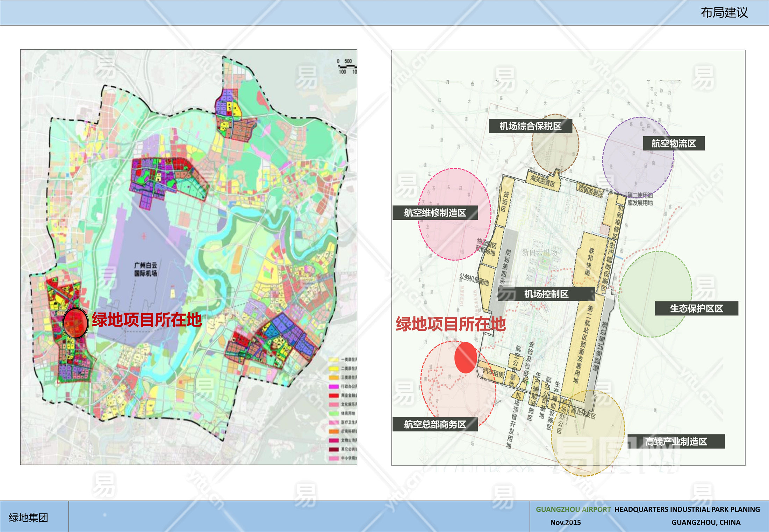Click the 机场综合保税区 label
The width and height of the screenshot is (769, 532).
click(530, 126)
